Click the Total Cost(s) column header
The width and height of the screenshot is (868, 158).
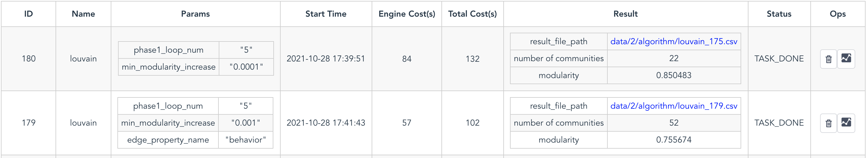pyautogui.click(x=472, y=14)
